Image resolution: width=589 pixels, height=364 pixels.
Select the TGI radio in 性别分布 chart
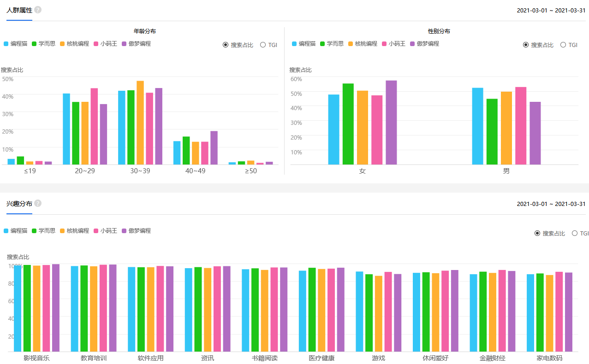[x=563, y=45]
